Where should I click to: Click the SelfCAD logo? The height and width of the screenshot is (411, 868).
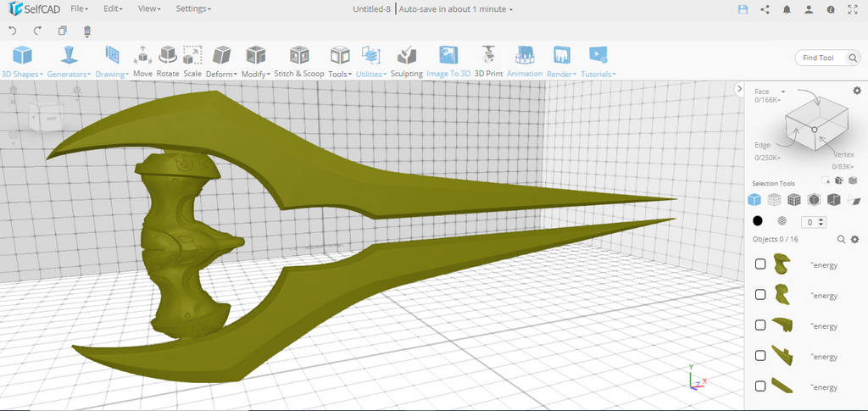34,8
